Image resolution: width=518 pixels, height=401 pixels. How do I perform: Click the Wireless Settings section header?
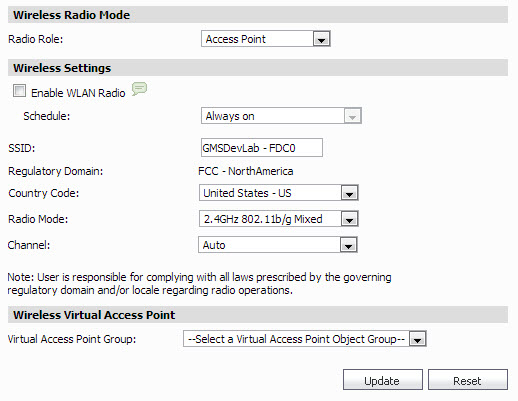tap(258, 68)
